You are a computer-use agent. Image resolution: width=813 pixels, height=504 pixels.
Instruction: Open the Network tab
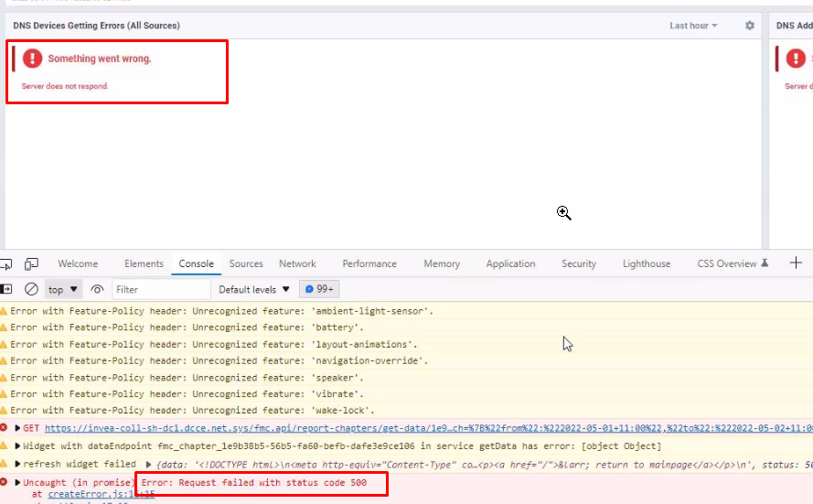tap(297, 263)
